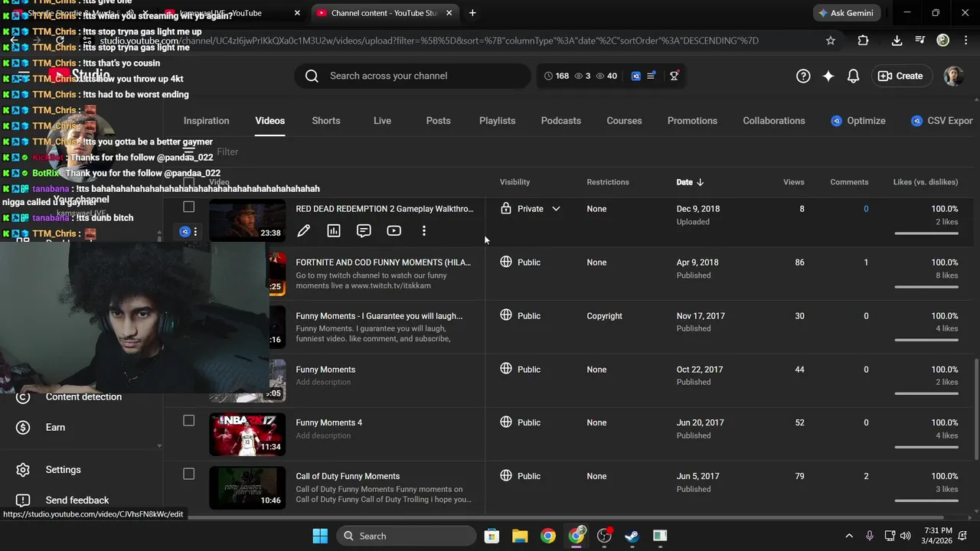
Task: Open Windows Start menu
Action: pos(320,536)
